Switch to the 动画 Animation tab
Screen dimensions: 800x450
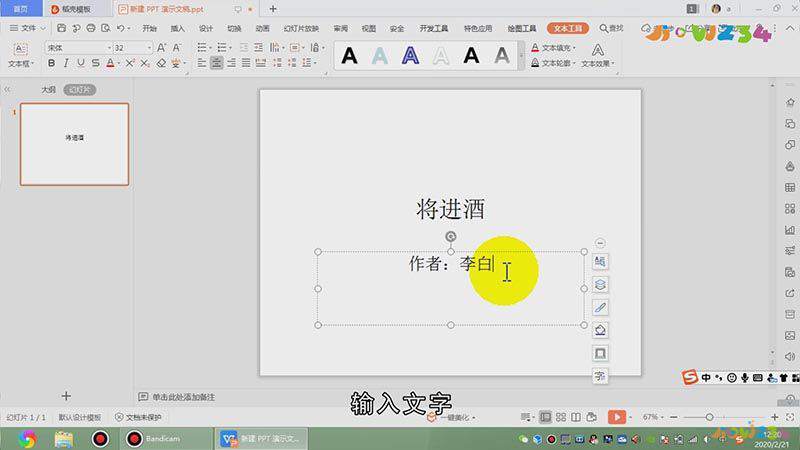pyautogui.click(x=262, y=29)
